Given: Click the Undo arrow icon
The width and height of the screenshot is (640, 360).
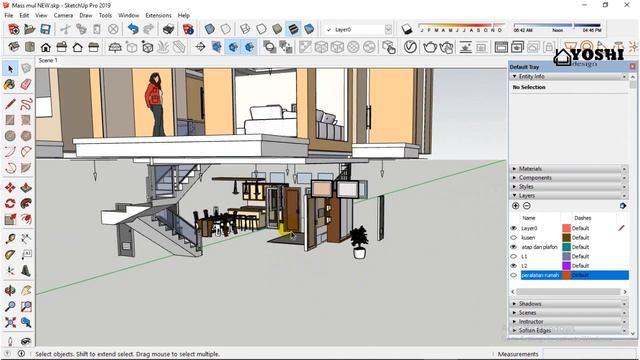Looking at the screenshot, I should [x=133, y=29].
